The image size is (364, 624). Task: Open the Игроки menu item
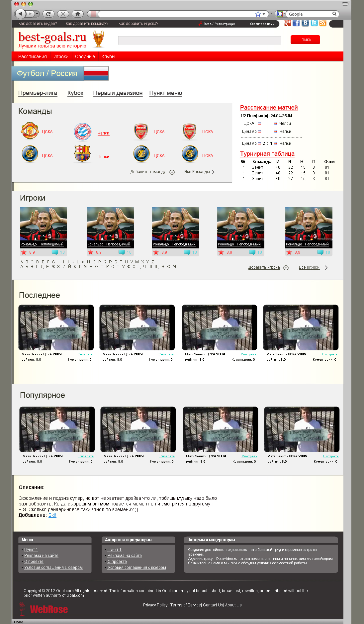pyautogui.click(x=61, y=56)
